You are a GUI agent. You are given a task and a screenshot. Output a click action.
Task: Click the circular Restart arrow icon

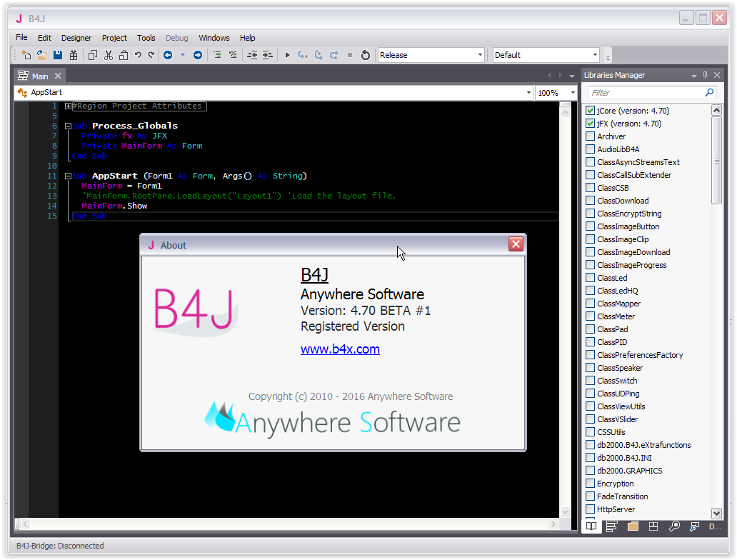pos(365,55)
